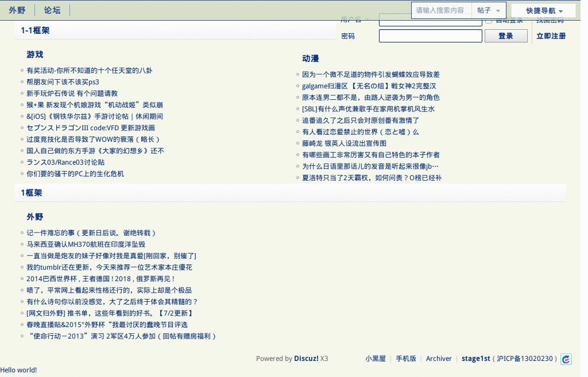Open thread ランス03/Rance03讨论贴

click(65, 162)
